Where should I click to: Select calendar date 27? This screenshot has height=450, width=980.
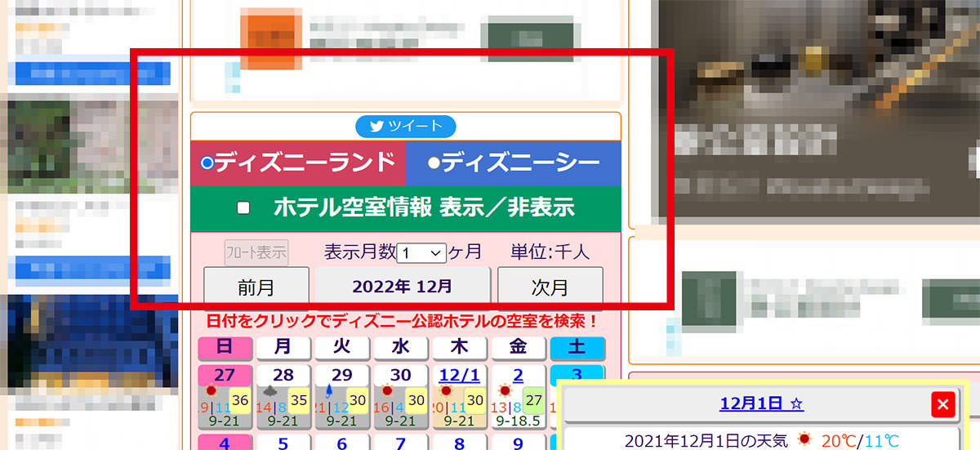tap(224, 375)
